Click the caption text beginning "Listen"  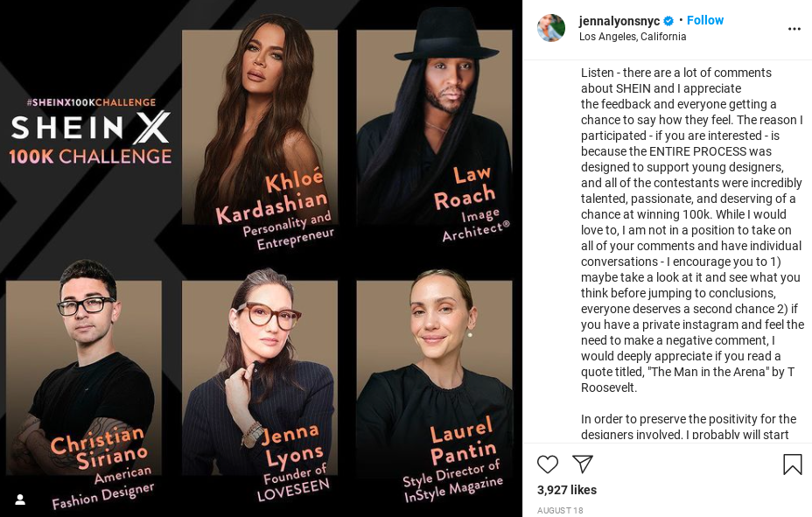[x=692, y=230]
